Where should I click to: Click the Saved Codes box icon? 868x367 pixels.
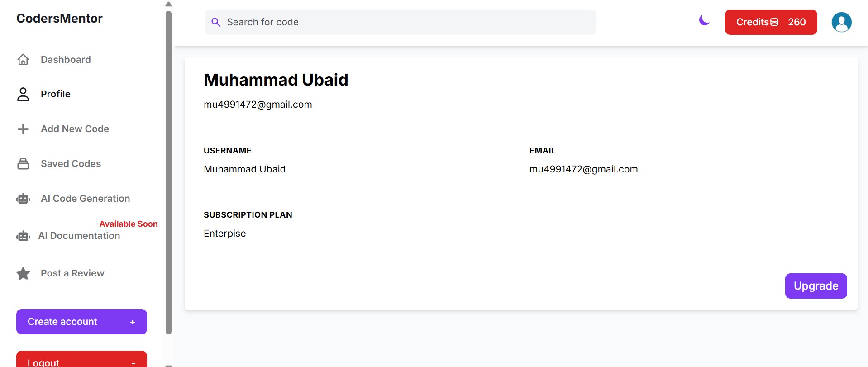pyautogui.click(x=23, y=164)
